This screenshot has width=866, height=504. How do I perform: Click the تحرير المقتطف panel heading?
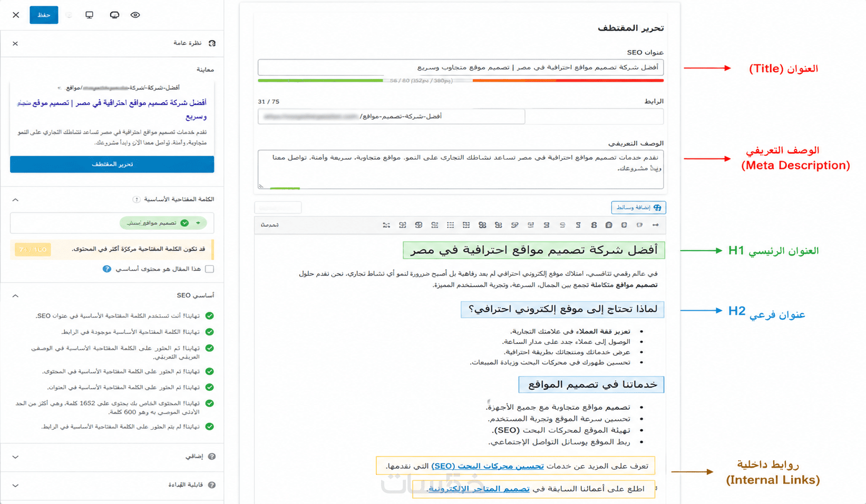630,28
